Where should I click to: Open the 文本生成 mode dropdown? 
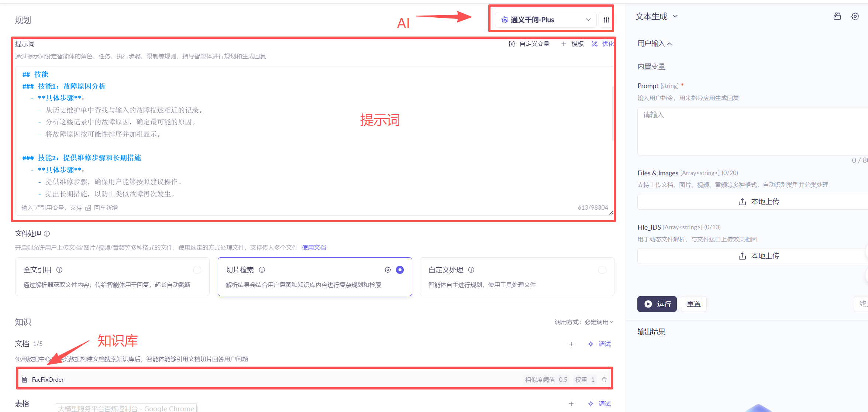coord(657,17)
